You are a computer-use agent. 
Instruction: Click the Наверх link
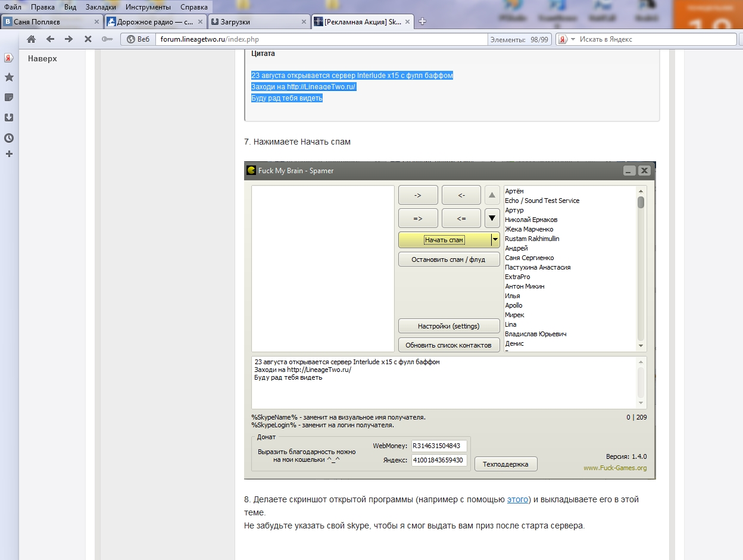click(42, 58)
